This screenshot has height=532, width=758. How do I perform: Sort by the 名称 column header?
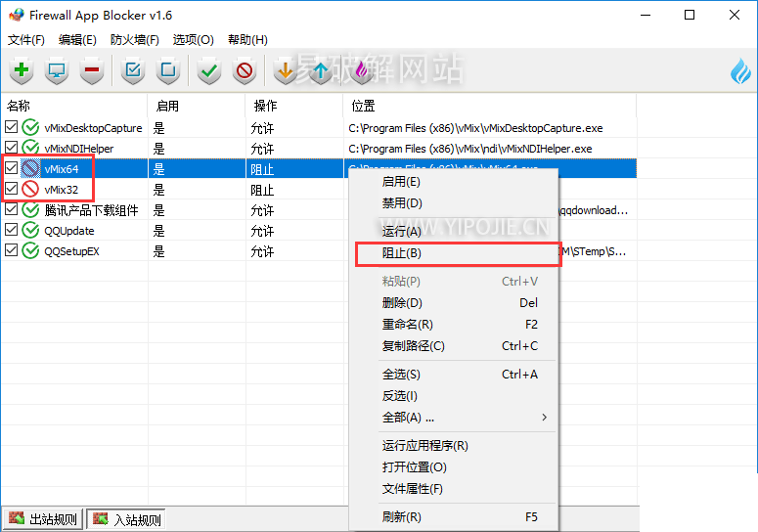click(74, 106)
